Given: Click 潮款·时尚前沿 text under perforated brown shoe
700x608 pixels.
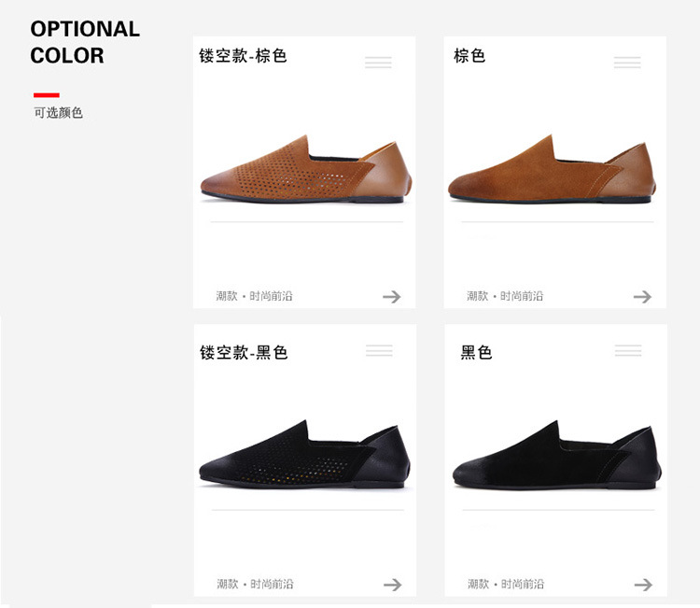Looking at the screenshot, I should coord(254,296).
